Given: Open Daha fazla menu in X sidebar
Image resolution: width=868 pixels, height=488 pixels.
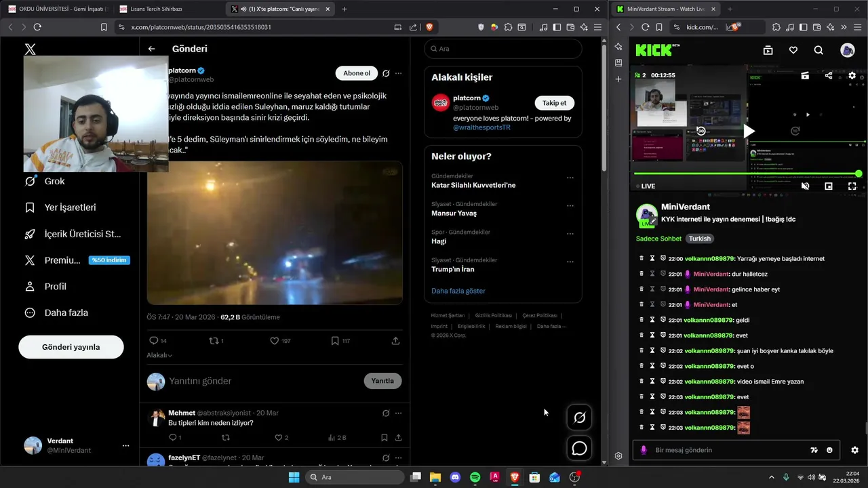Looking at the screenshot, I should click(x=56, y=312).
